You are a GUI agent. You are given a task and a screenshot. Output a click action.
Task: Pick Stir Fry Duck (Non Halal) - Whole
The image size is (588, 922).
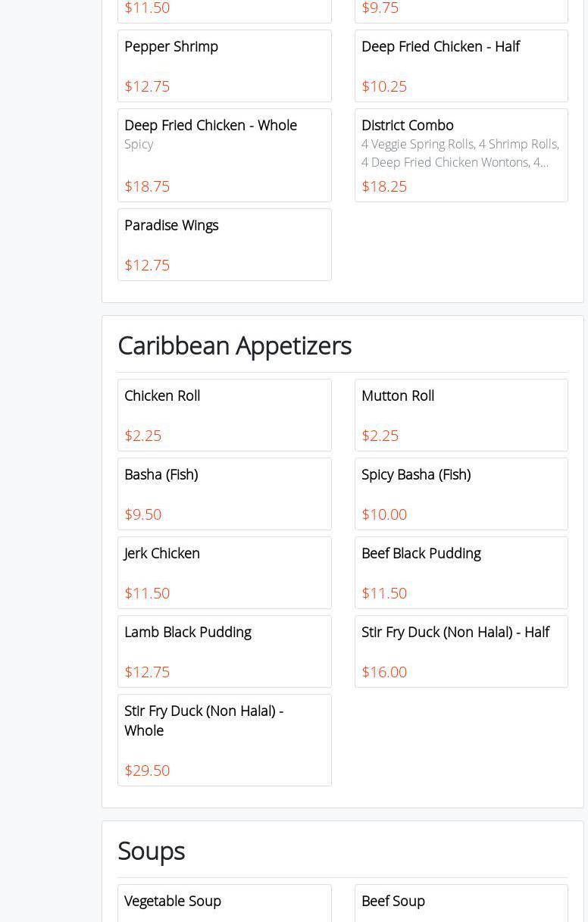(x=224, y=739)
